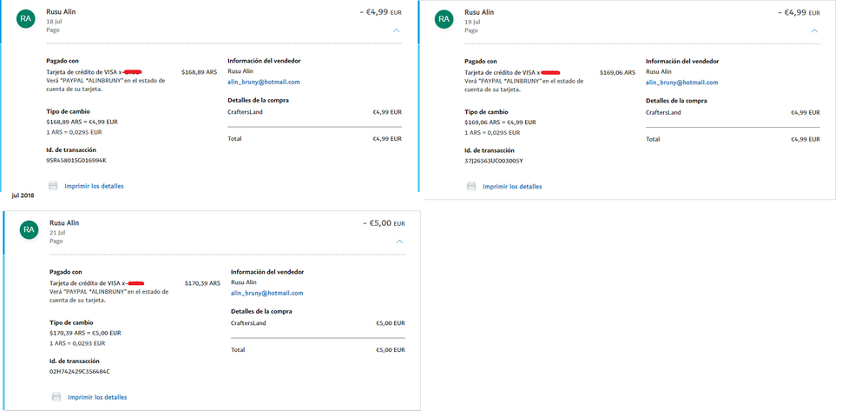
Task: Click seller email link in 21 Jul payment
Action: (x=266, y=293)
